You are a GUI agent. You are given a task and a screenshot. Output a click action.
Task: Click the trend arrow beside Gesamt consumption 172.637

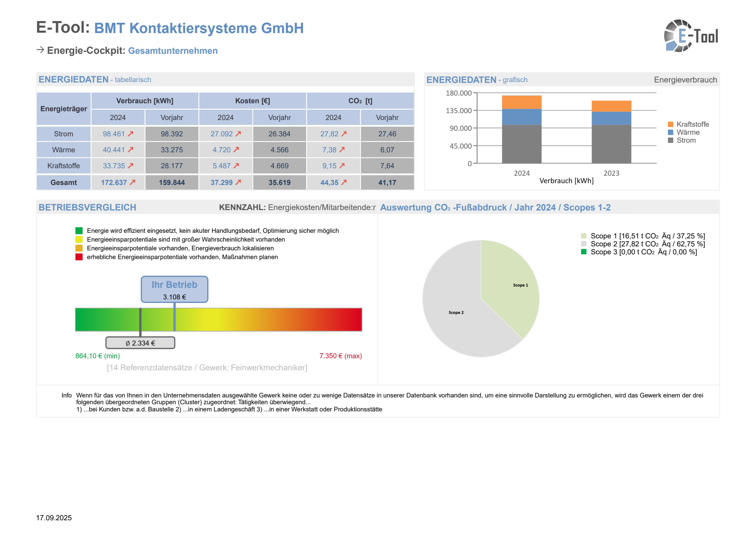133,183
